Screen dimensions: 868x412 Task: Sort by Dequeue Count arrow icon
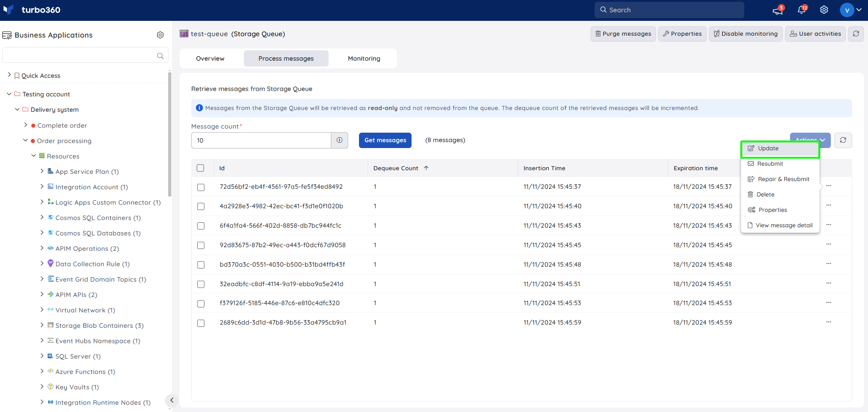tap(426, 168)
